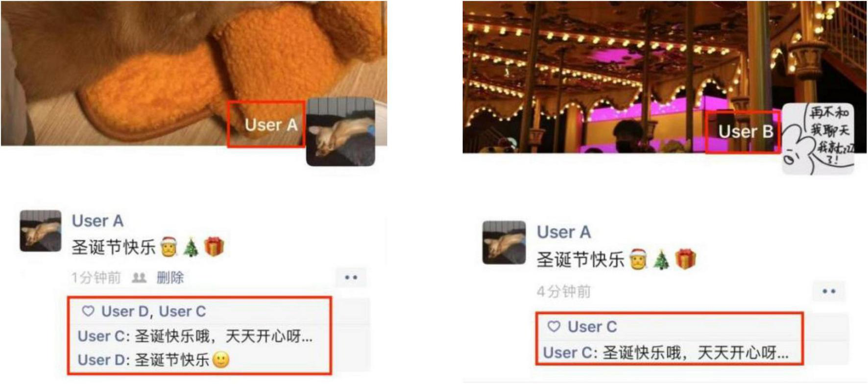Reply to User D's 圣诞节快乐 comment
868x384 pixels.
pyautogui.click(x=153, y=359)
